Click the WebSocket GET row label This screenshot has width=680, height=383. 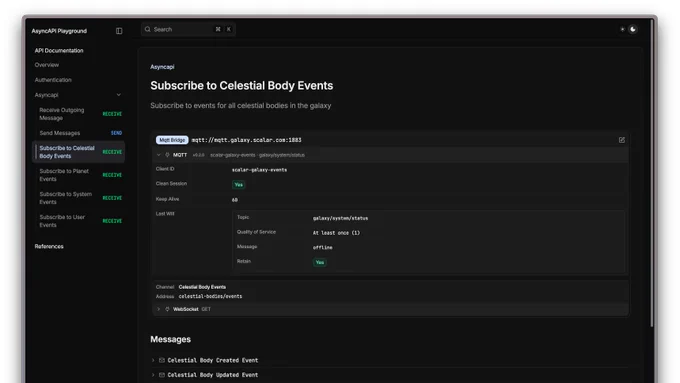[192, 309]
